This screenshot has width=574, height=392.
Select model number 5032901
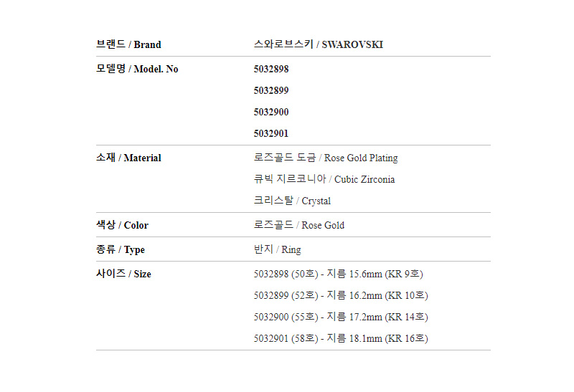271,133
